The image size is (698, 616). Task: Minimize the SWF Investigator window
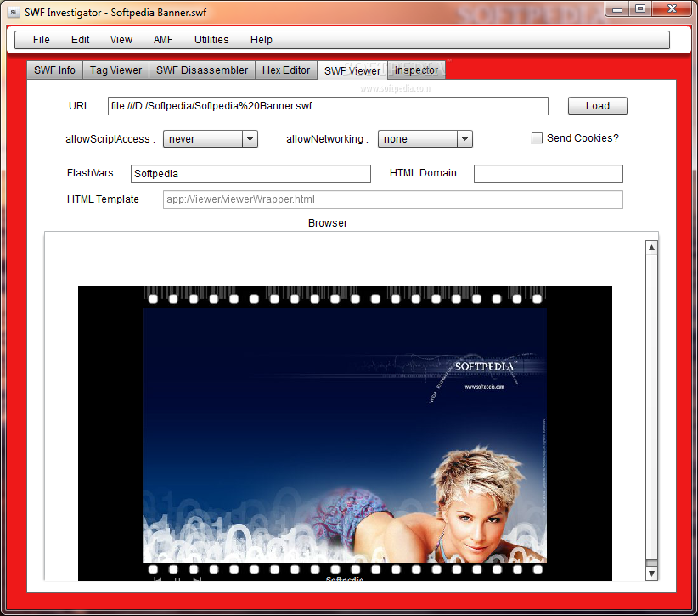617,9
